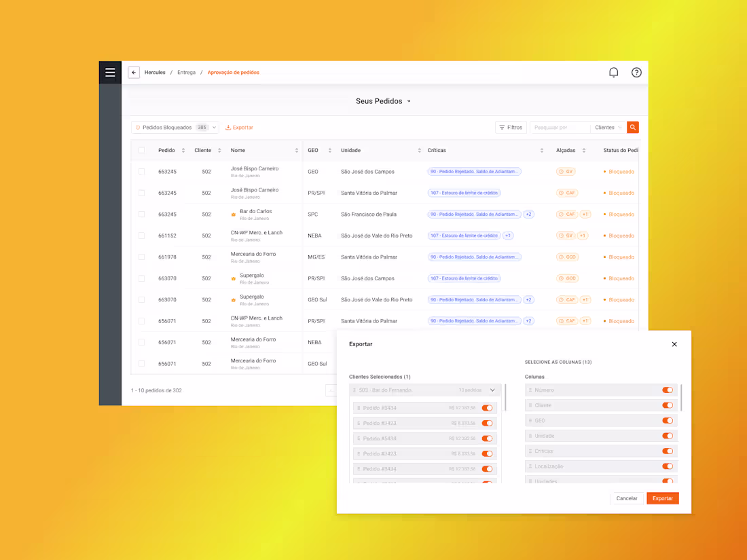Sort the table by the Pedido column
747x560 pixels.
(183, 150)
